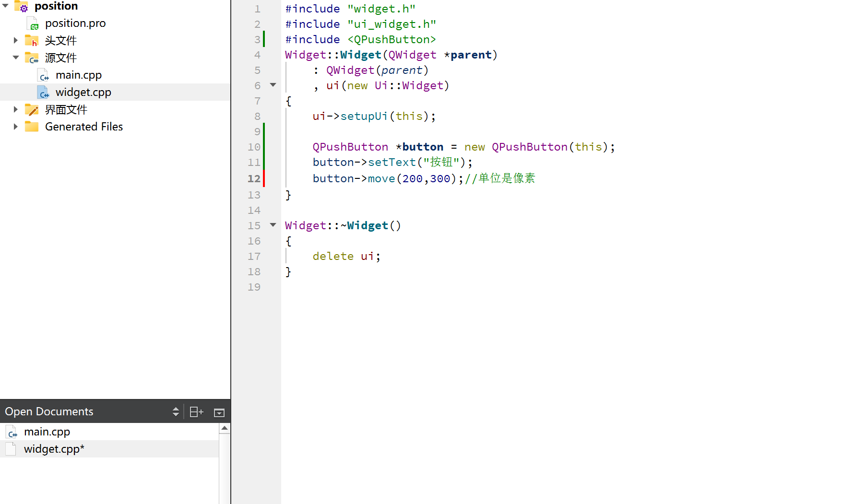This screenshot has height=504, width=867.
Task: Click the Ui::Widget text on line 6
Action: point(409,85)
